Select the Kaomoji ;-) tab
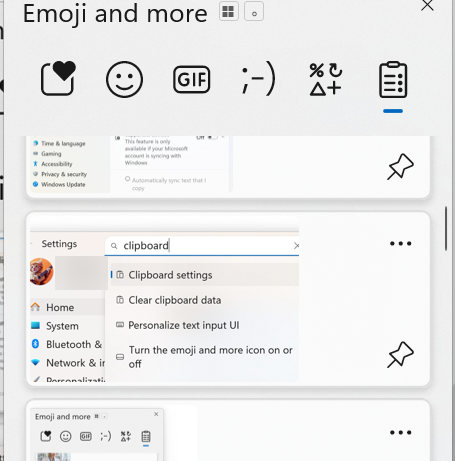The height and width of the screenshot is (461, 455). [x=258, y=79]
